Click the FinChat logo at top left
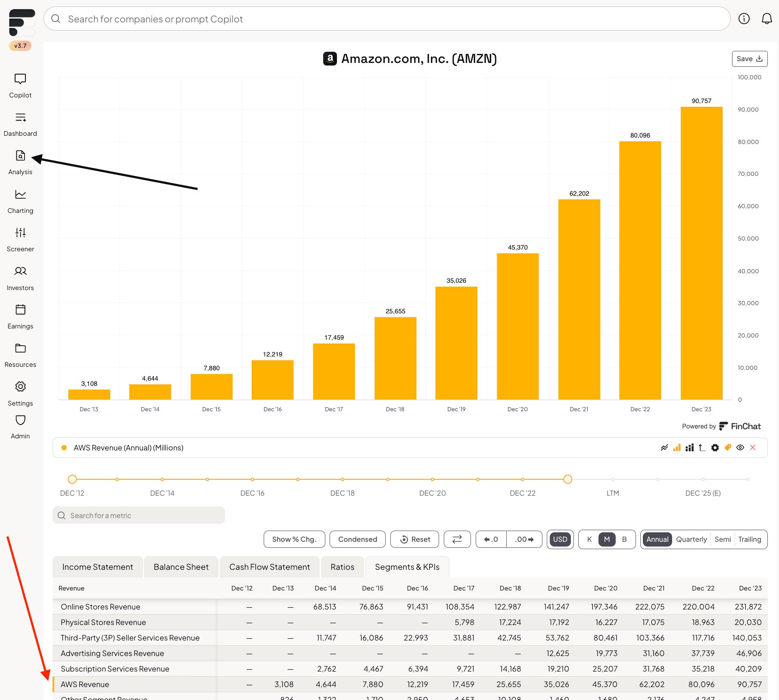This screenshot has width=779, height=700. [x=22, y=22]
